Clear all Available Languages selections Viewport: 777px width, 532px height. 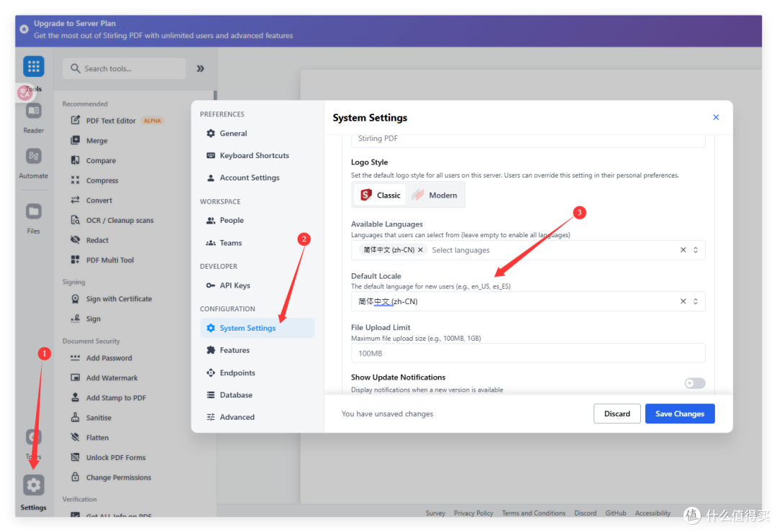click(683, 249)
